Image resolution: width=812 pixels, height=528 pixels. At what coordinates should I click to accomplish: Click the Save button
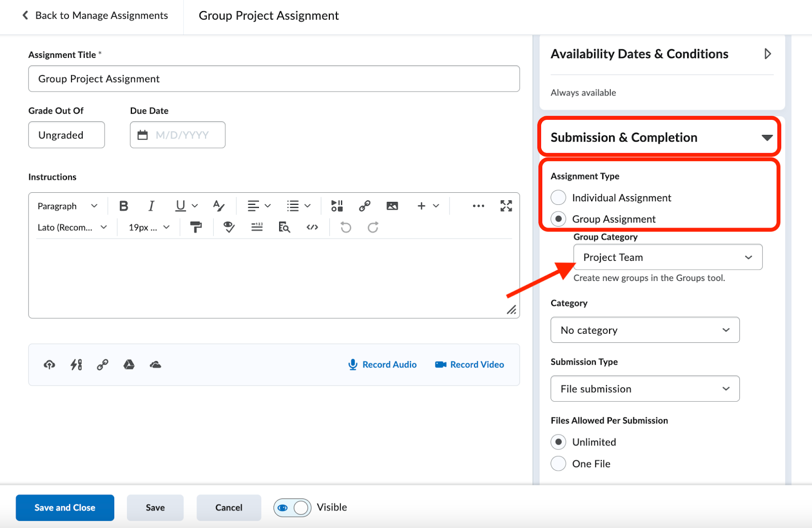pos(155,508)
